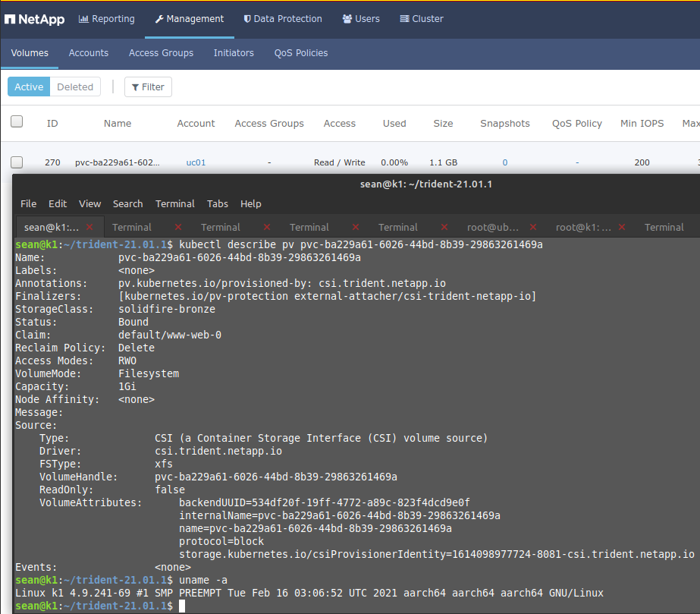Open the Management menu
The height and width of the screenshot is (614, 700).
tap(190, 19)
